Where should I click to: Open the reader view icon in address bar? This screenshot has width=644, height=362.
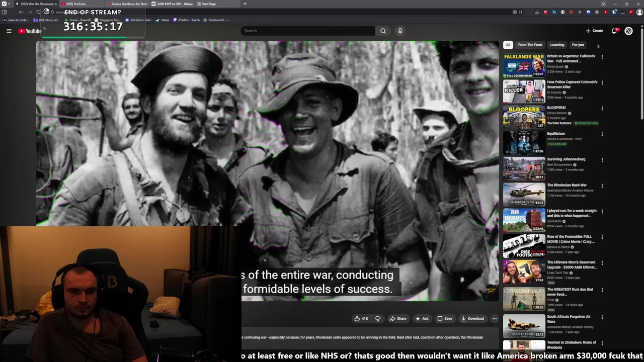(514, 12)
